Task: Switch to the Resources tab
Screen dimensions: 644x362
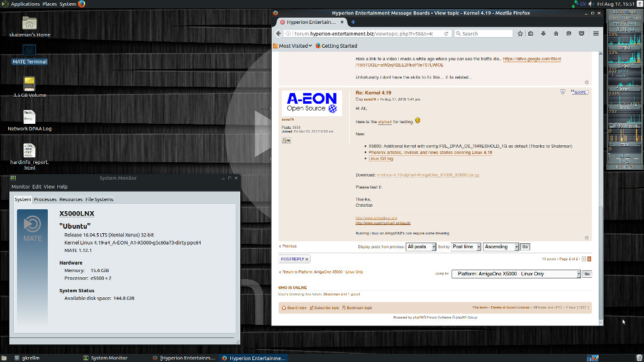Action: point(70,199)
